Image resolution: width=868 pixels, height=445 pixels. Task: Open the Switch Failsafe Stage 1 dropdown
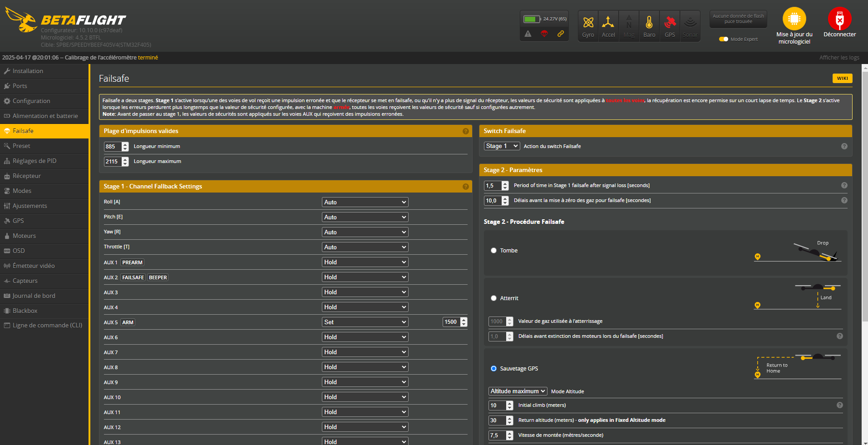502,146
